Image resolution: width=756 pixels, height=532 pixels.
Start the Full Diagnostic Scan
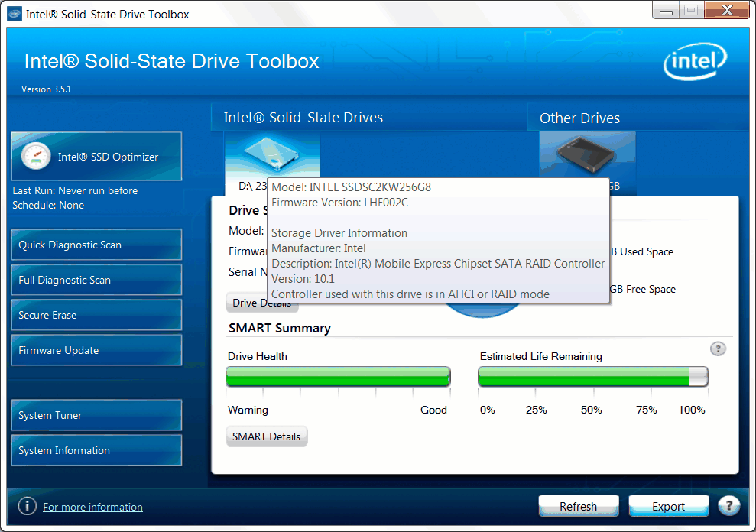[96, 280]
